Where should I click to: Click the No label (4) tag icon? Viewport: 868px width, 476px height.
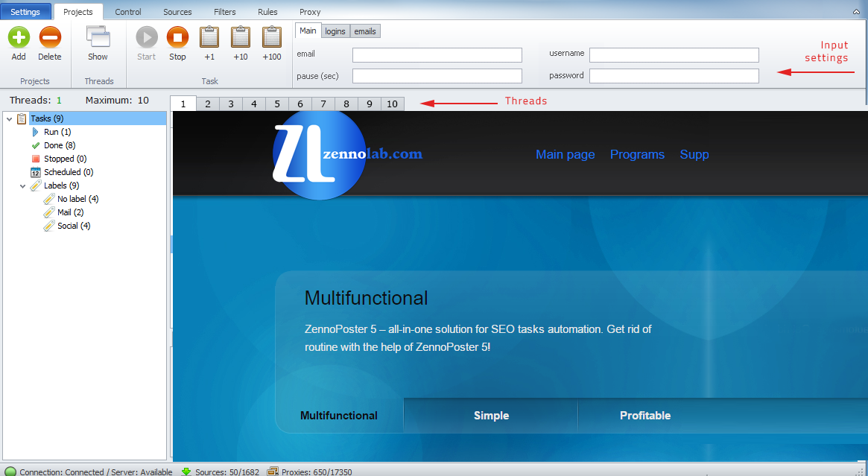[x=48, y=199]
